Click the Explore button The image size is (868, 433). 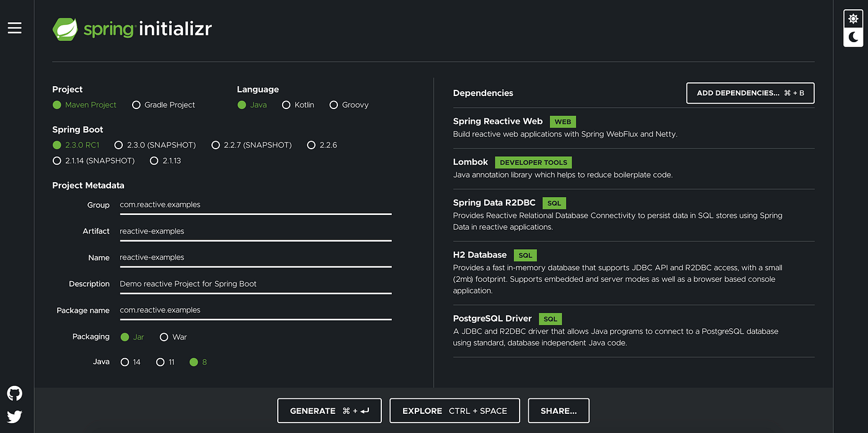454,411
